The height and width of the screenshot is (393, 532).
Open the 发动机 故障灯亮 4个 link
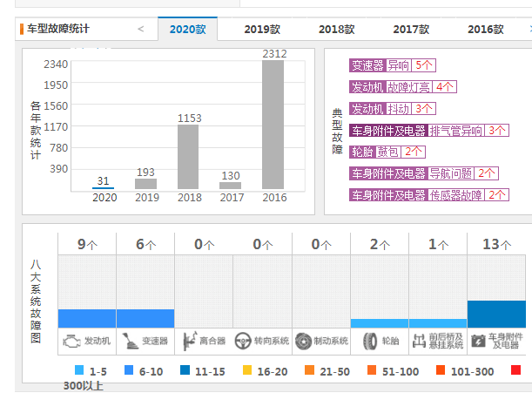click(x=402, y=87)
